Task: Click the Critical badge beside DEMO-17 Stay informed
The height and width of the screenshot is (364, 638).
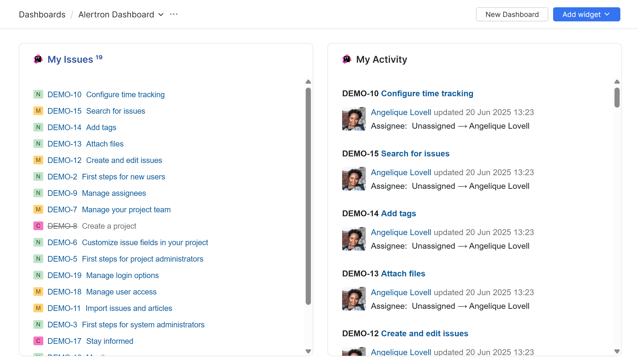Action: click(38, 341)
